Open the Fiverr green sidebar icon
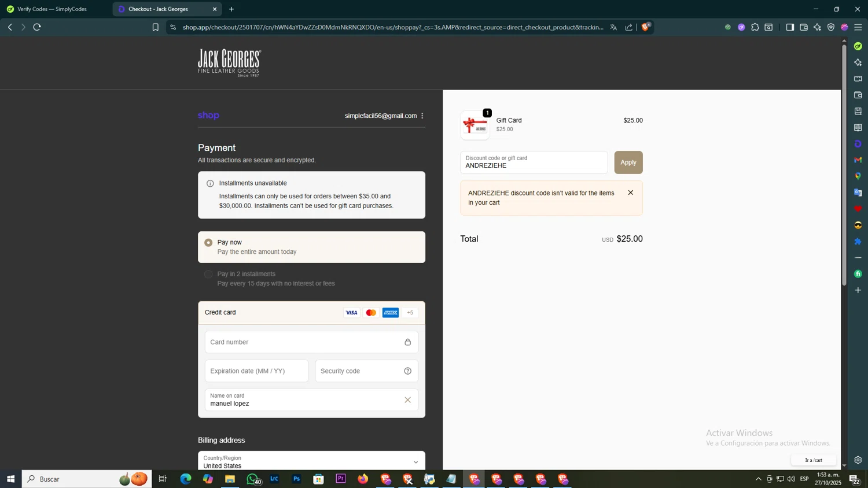868x488 pixels. pyautogui.click(x=858, y=274)
